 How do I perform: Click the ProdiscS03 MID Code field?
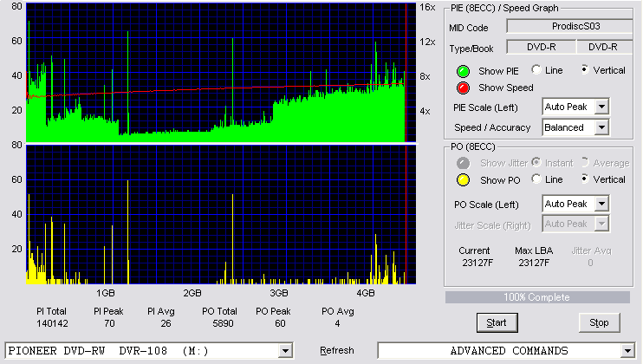[570, 26]
